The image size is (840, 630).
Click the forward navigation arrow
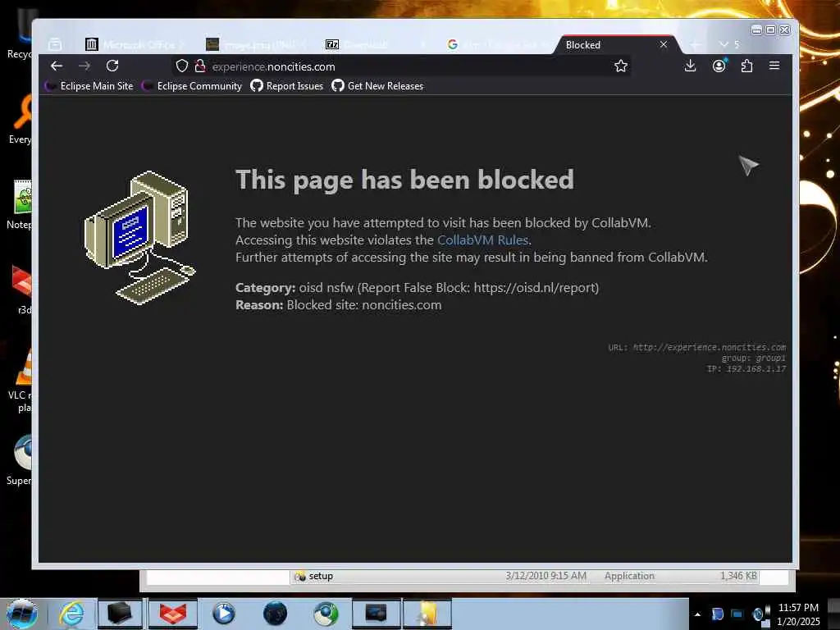tap(84, 66)
